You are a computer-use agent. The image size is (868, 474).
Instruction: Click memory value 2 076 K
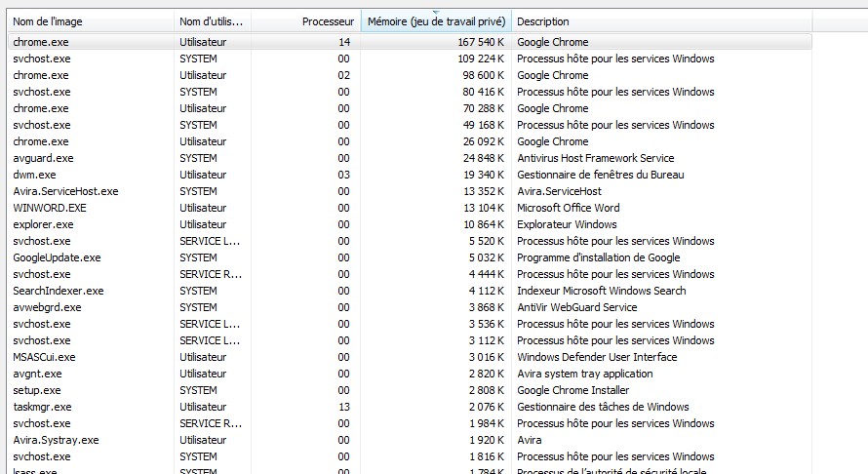487,407
